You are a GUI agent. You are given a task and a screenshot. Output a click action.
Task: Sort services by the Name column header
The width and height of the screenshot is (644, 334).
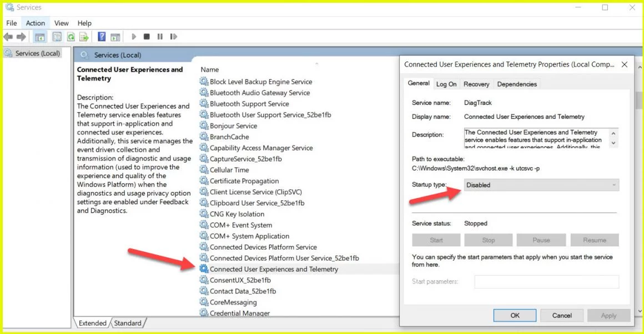pos(209,69)
